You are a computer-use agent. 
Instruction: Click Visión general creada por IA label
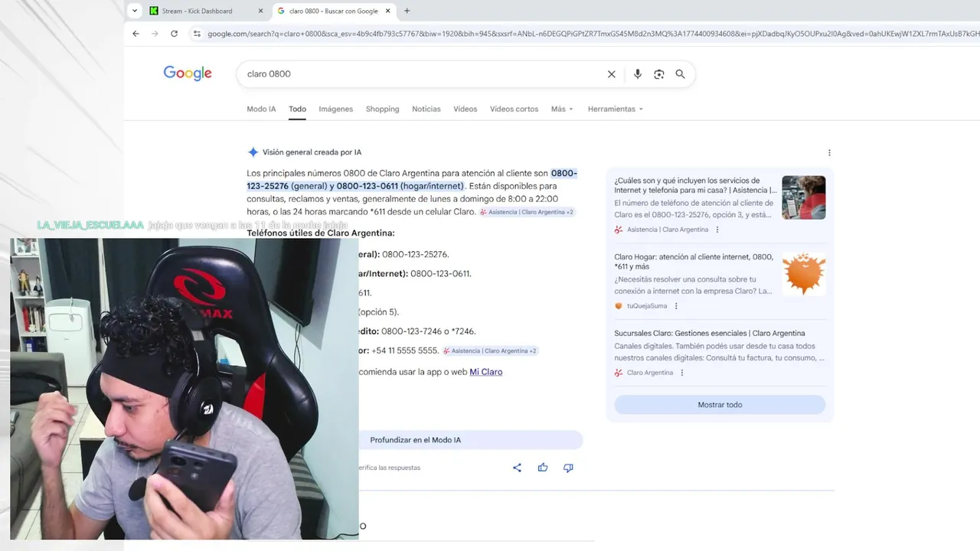pos(312,152)
